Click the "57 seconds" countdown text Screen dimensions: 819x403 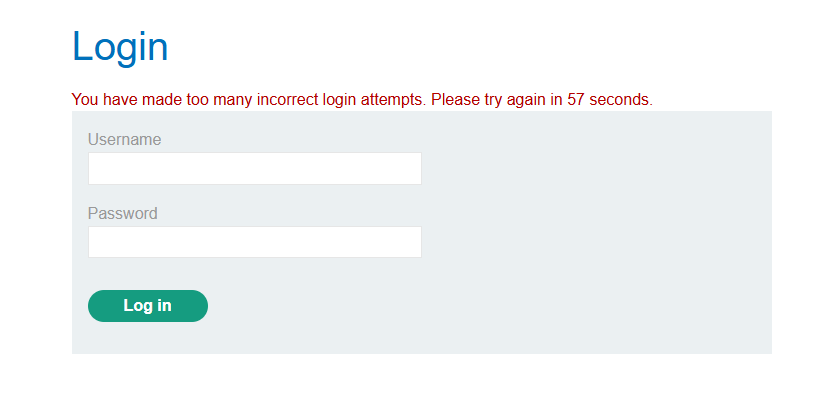pyautogui.click(x=609, y=100)
